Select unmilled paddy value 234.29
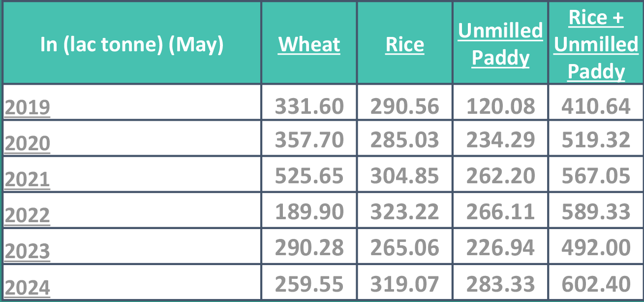This screenshot has width=644, height=302. tap(500, 140)
